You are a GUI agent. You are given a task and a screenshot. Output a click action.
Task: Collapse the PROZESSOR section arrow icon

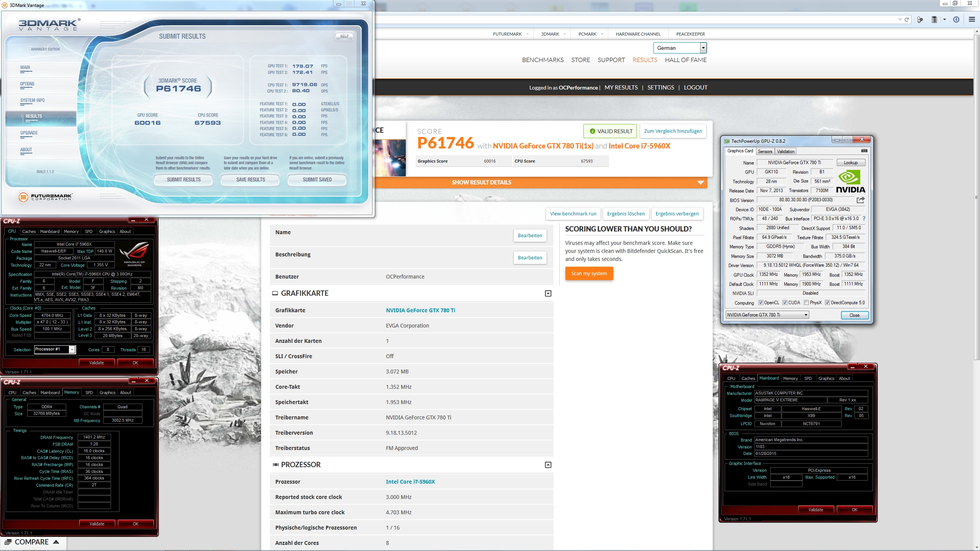click(548, 465)
